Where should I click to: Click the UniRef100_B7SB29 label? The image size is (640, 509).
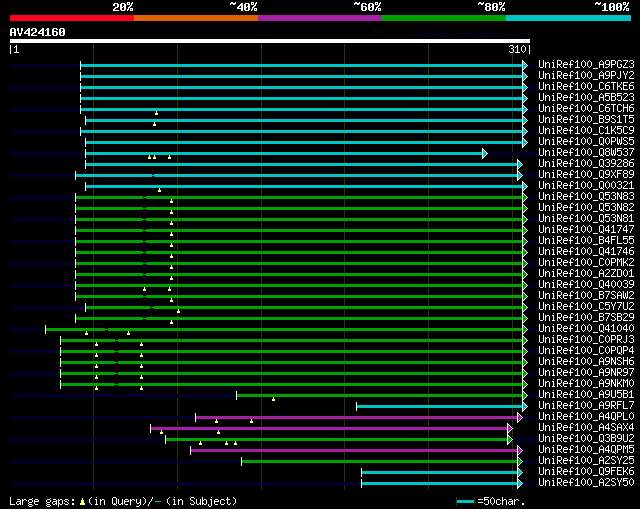tap(586, 318)
